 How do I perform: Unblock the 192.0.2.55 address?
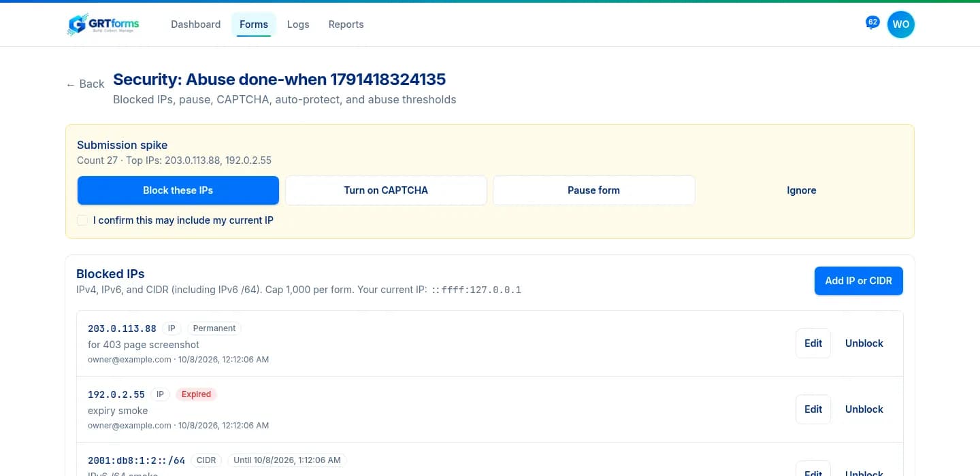[x=864, y=409]
